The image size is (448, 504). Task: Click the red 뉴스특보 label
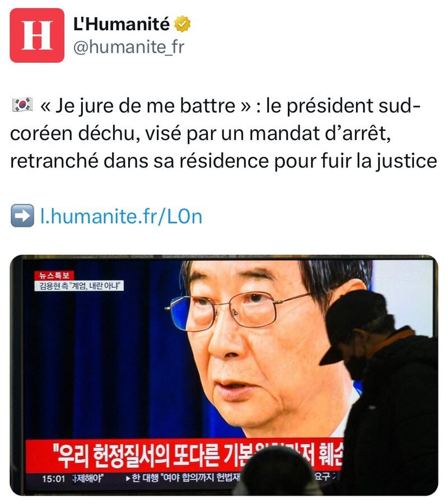tap(54, 276)
